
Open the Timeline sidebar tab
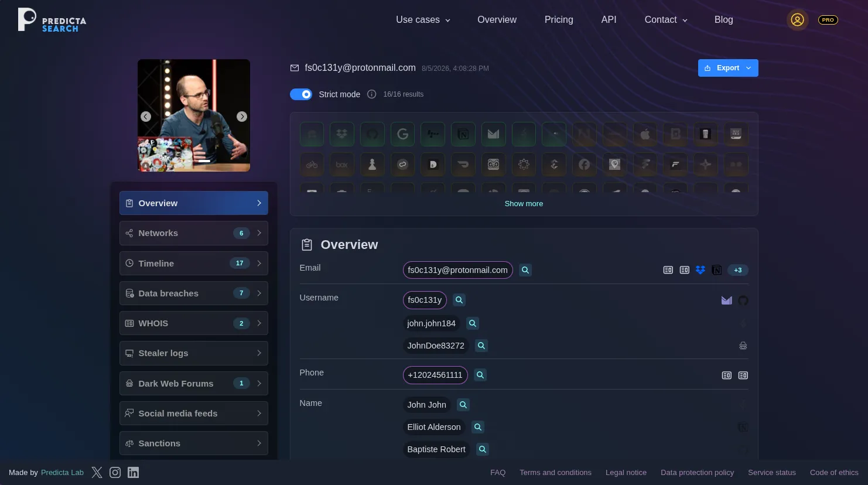194,264
